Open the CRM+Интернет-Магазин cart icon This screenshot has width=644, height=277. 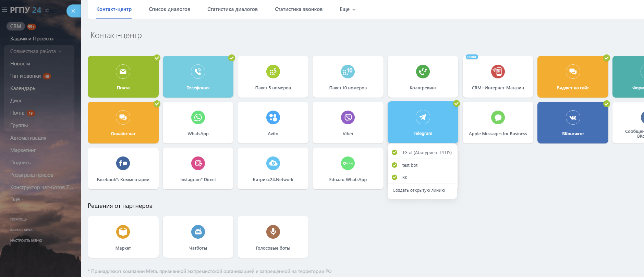[498, 72]
